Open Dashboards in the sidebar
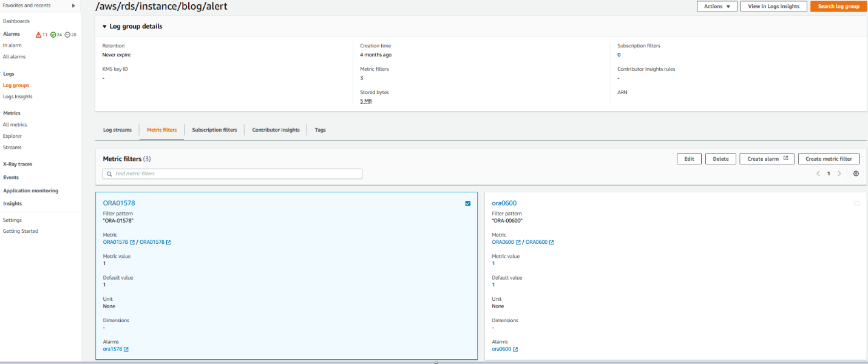 click(x=16, y=21)
